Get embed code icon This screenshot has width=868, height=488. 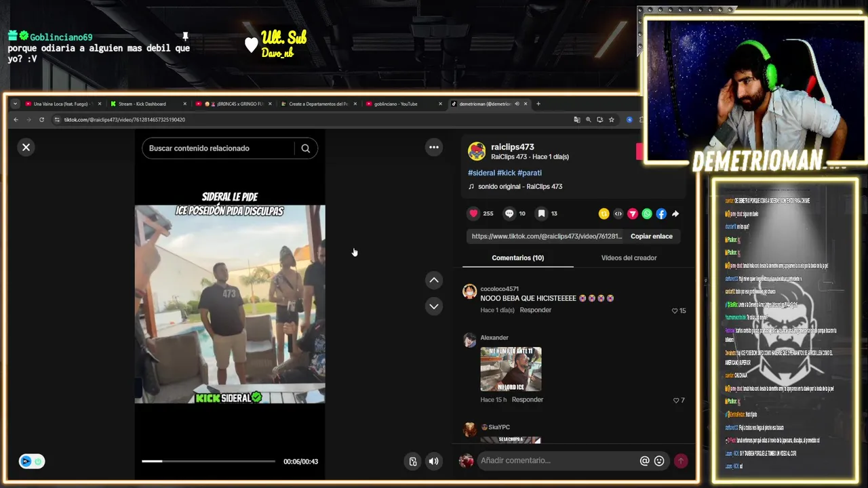pos(618,213)
